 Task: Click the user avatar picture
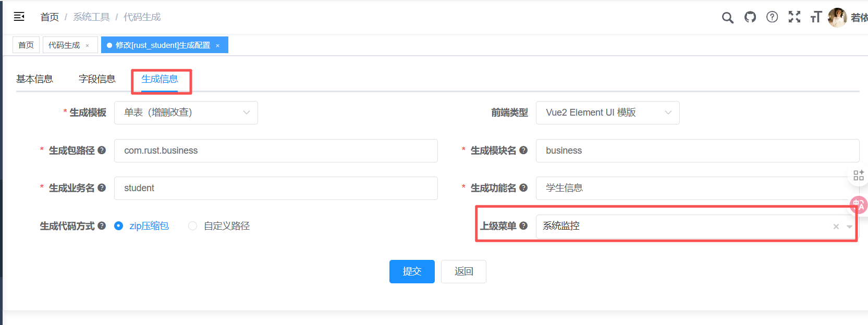tap(837, 17)
